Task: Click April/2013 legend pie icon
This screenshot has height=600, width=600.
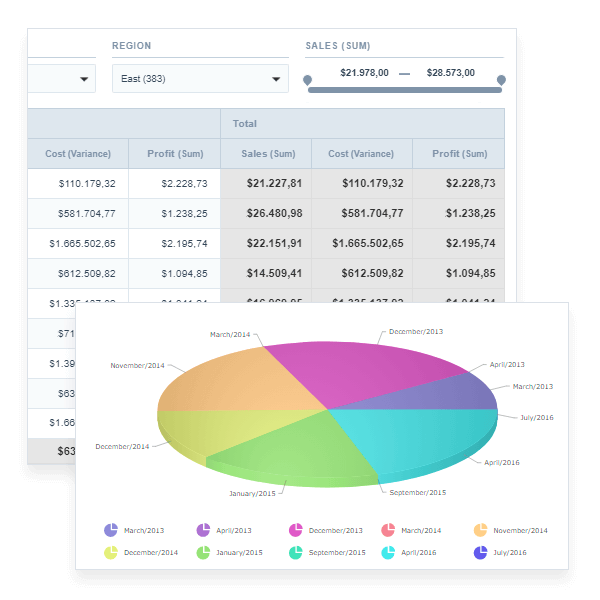Action: (203, 530)
